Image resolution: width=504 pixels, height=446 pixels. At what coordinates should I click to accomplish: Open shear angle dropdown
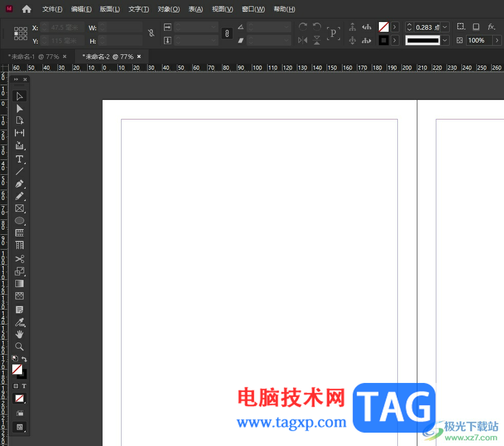[x=287, y=40]
